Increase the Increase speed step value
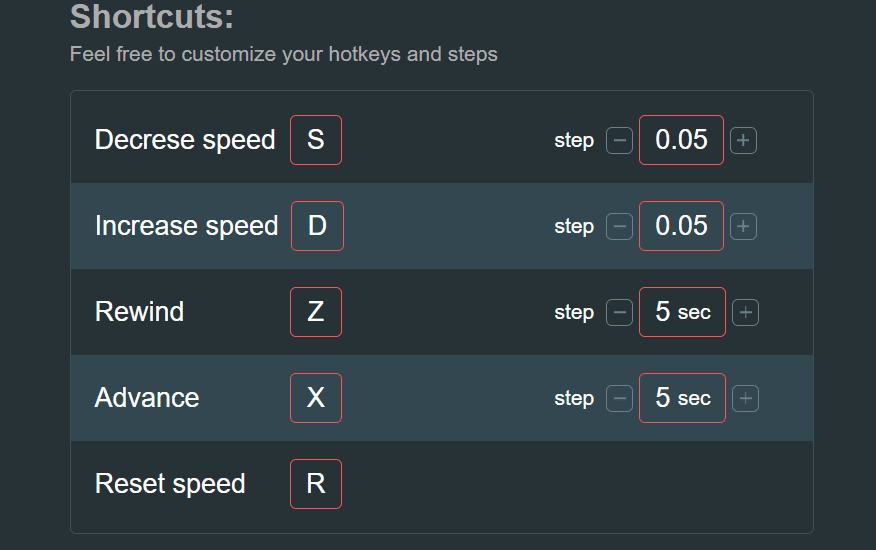The width and height of the screenshot is (876, 550). (743, 227)
